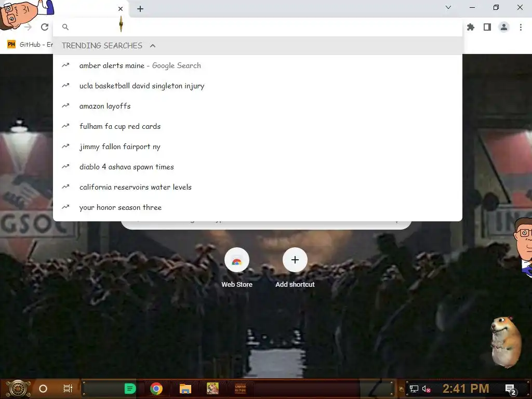This screenshot has width=532, height=399.
Task: Click the muted volume tray icon
Action: 426,389
